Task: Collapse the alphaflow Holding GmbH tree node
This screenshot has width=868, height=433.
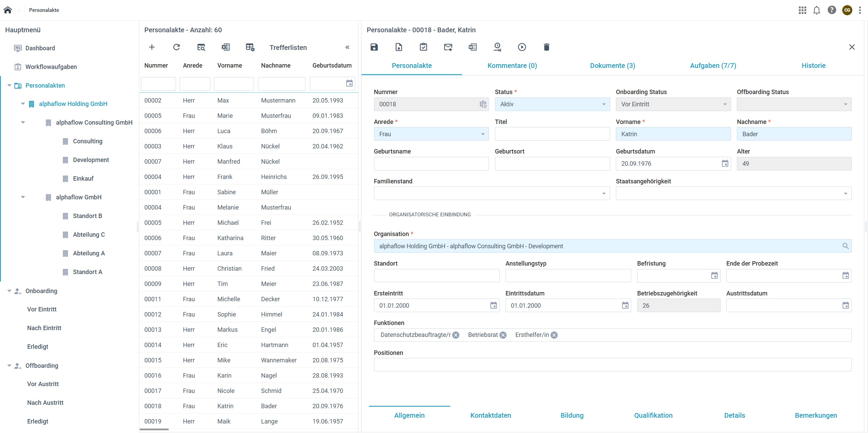Action: (x=23, y=104)
